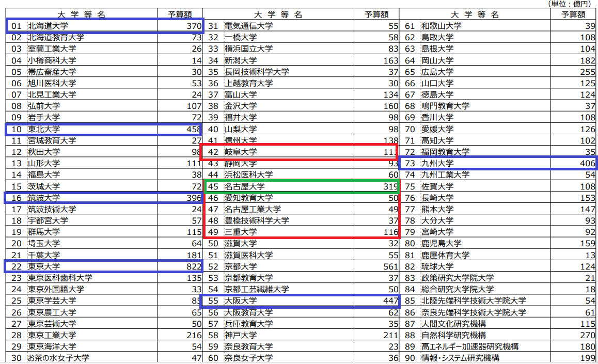The height and width of the screenshot is (364, 598).
Task: Click budget value 255 for 広島大学
Action: [587, 72]
